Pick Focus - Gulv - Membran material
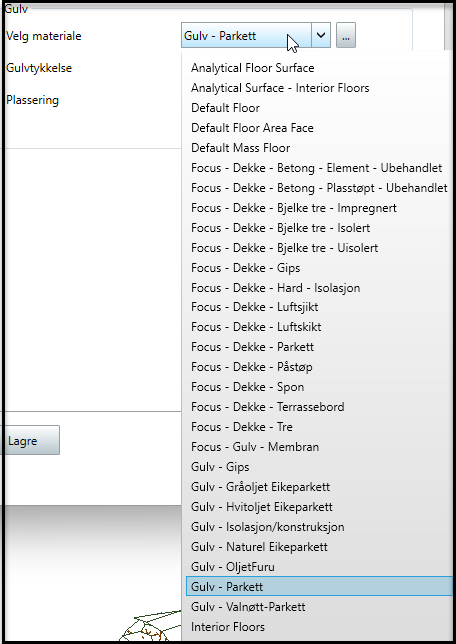 click(318, 447)
